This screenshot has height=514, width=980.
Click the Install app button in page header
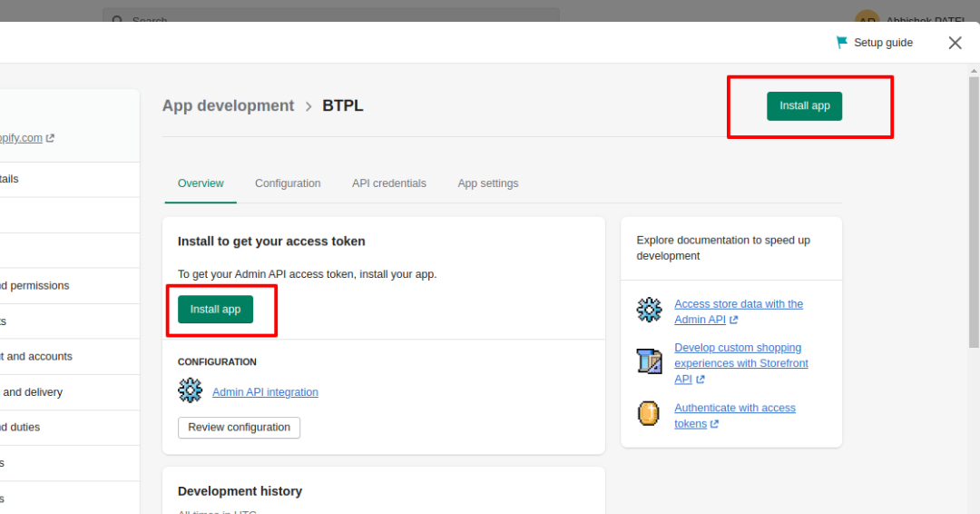[x=804, y=105]
